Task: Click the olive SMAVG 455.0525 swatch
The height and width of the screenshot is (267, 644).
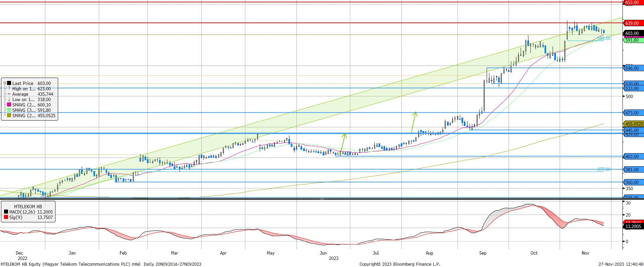Action: [x=9, y=116]
